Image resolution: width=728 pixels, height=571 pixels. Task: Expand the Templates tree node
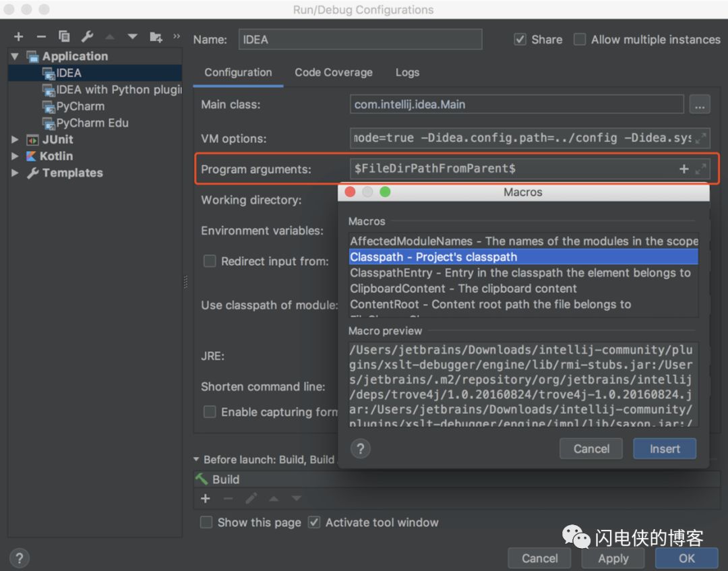point(15,173)
